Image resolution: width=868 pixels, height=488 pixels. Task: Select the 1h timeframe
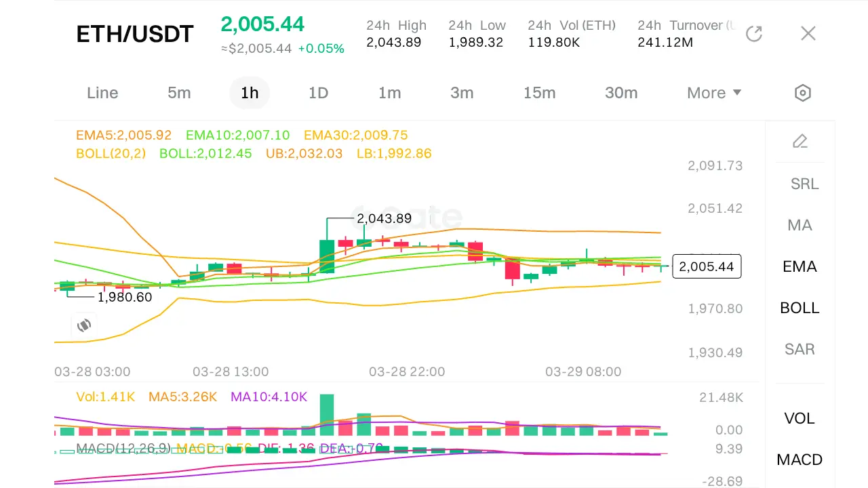point(250,93)
